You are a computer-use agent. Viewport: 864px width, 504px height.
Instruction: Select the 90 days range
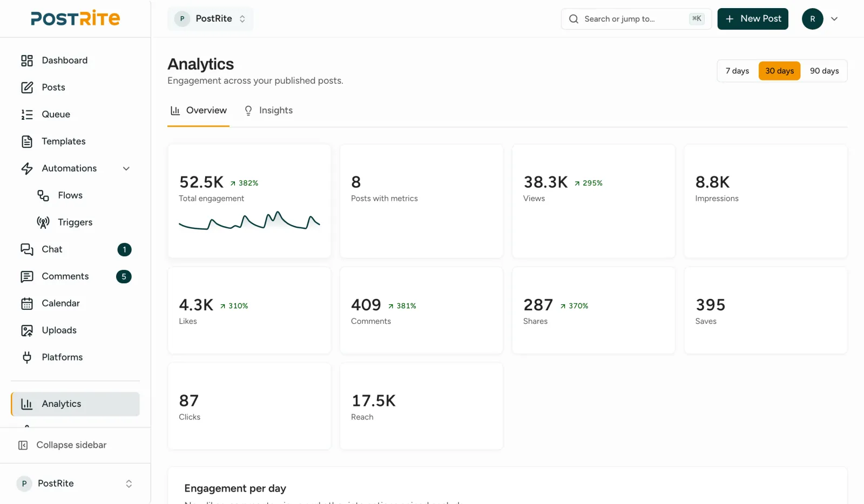point(824,71)
